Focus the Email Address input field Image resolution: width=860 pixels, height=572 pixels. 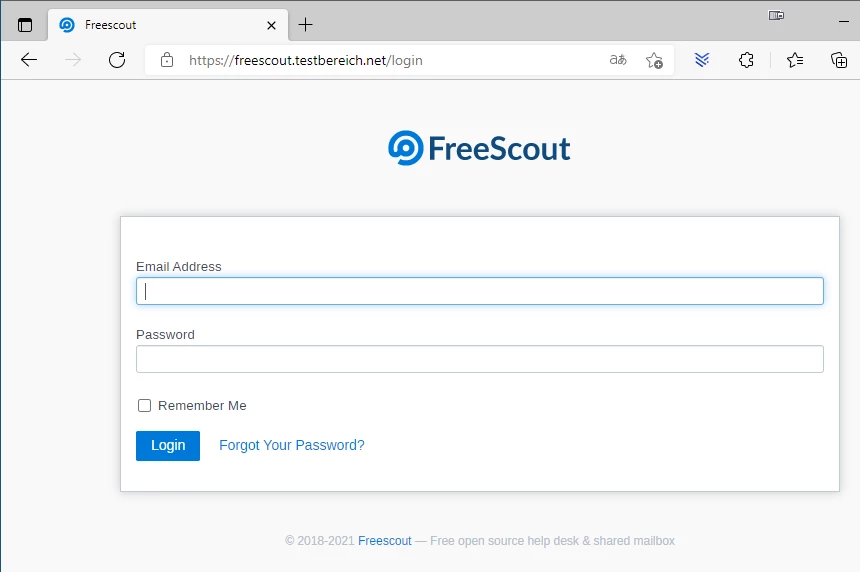480,291
